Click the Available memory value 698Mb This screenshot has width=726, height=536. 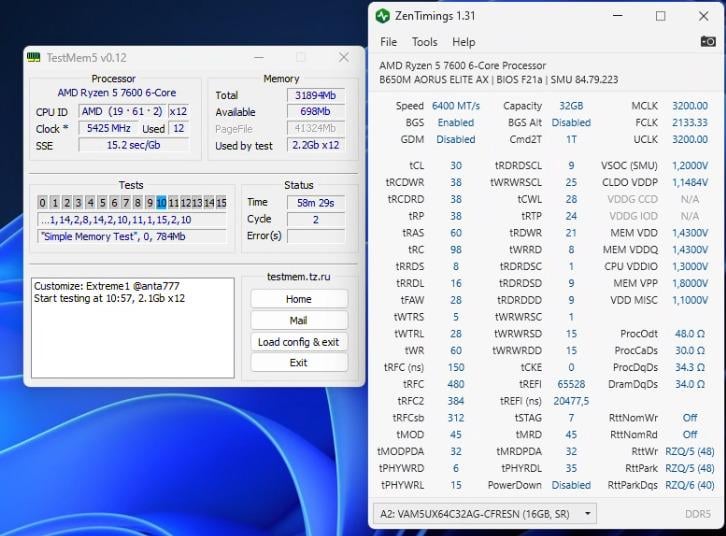(x=316, y=112)
